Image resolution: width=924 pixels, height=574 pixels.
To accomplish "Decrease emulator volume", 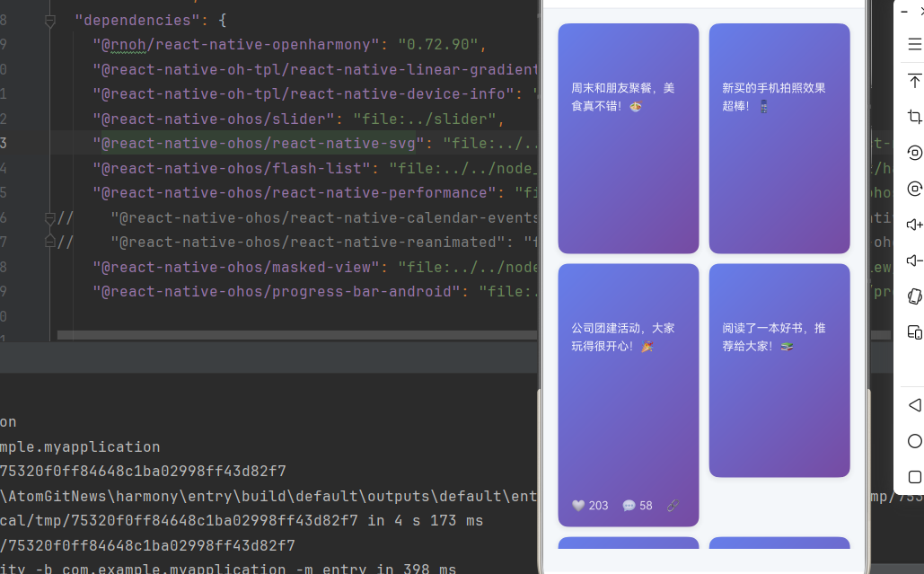I will point(914,261).
